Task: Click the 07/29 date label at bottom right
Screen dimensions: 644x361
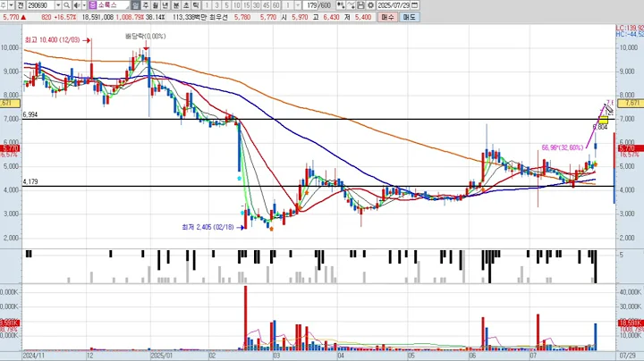Action: [x=629, y=356]
